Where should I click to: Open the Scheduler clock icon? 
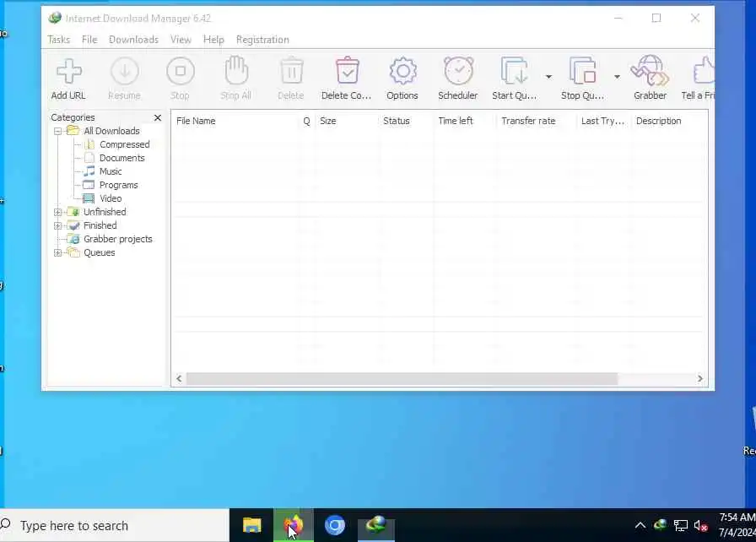pos(458,71)
